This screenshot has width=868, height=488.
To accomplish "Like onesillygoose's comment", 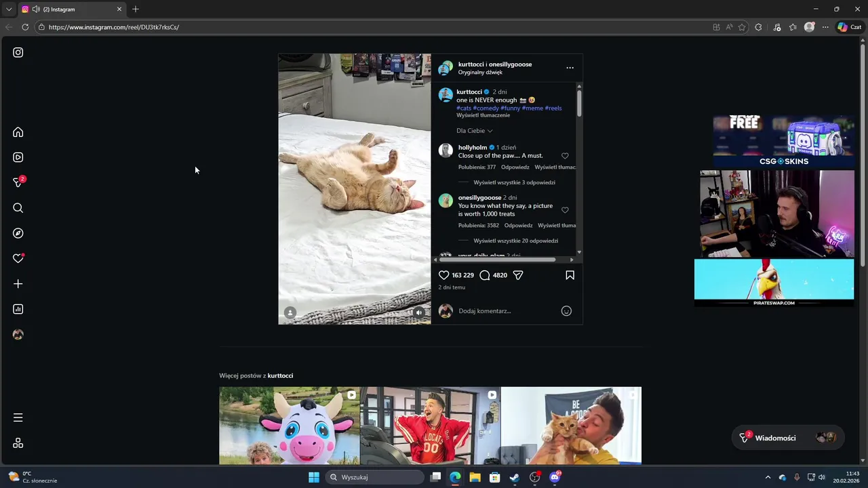I will 565,210.
